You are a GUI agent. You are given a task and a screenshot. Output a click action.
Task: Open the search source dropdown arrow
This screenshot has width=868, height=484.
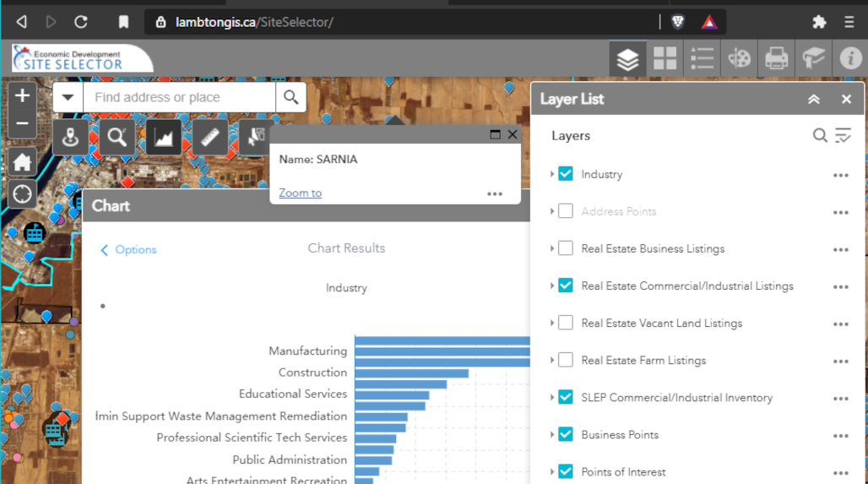click(x=68, y=97)
